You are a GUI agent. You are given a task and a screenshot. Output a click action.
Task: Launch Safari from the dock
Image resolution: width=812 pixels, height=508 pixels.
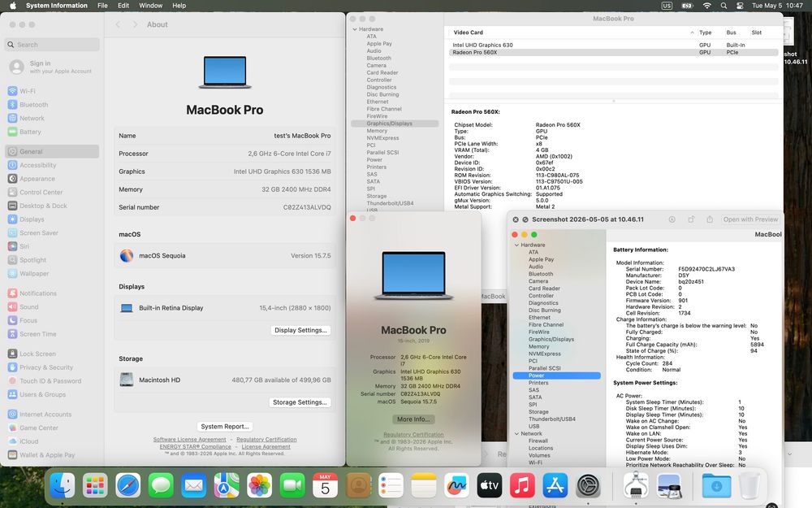point(128,486)
